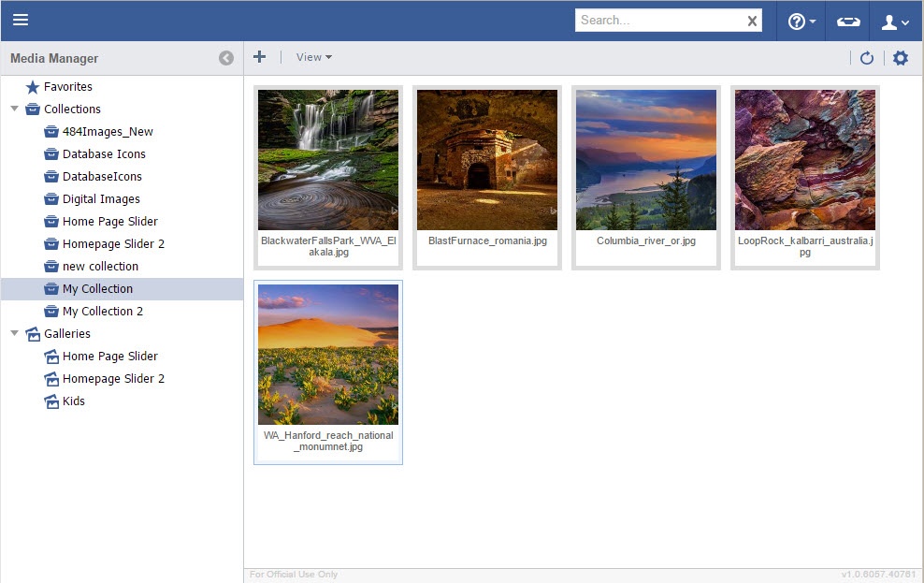Select the Columbia_river_or.jpg thumbnail
This screenshot has height=583, width=924.
(x=646, y=160)
